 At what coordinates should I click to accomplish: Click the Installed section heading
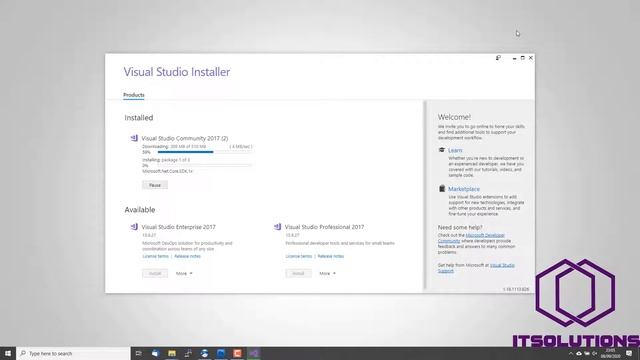[x=139, y=118]
